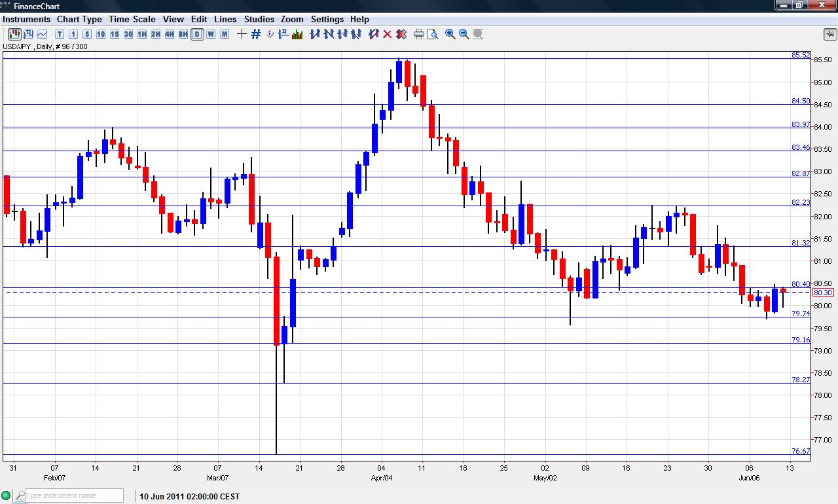Viewport: 838px width, 504px height.
Task: Click the data info bubble icon
Action: pyautogui.click(x=270, y=34)
